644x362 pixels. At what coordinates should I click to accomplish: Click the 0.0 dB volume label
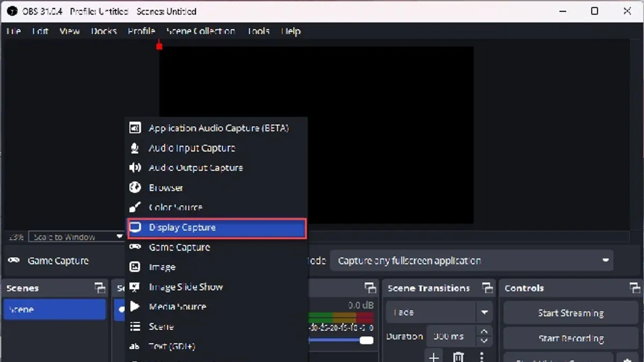[x=361, y=305]
